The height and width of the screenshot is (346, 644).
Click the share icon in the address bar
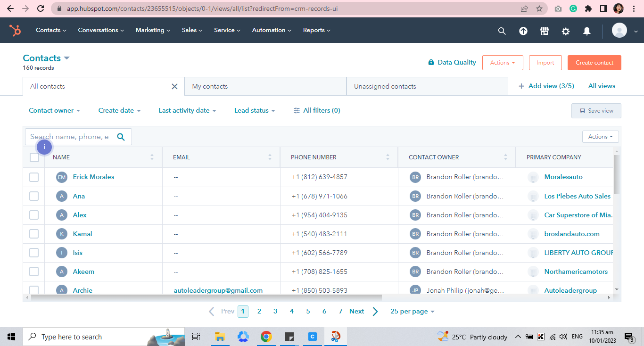[524, 8]
